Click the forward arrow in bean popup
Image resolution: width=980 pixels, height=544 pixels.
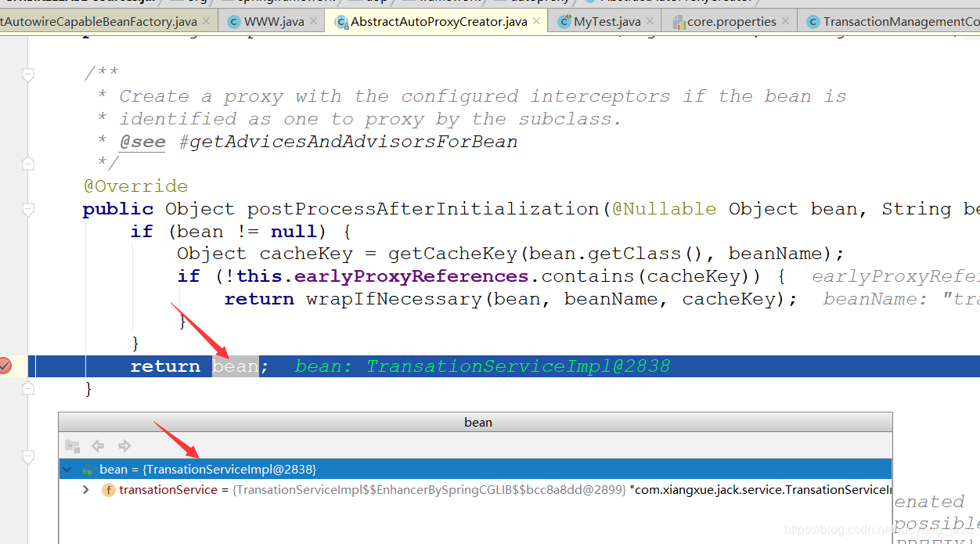(124, 445)
